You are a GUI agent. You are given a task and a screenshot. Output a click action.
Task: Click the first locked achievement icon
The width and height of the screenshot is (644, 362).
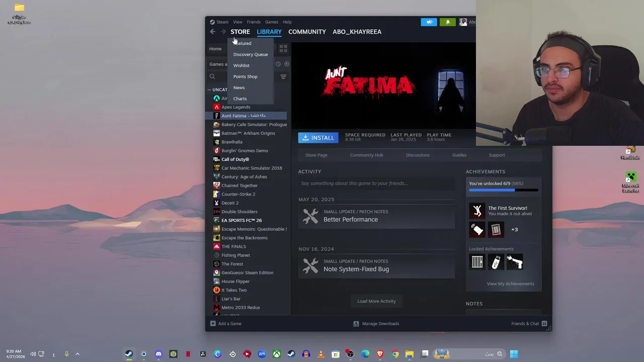click(477, 261)
